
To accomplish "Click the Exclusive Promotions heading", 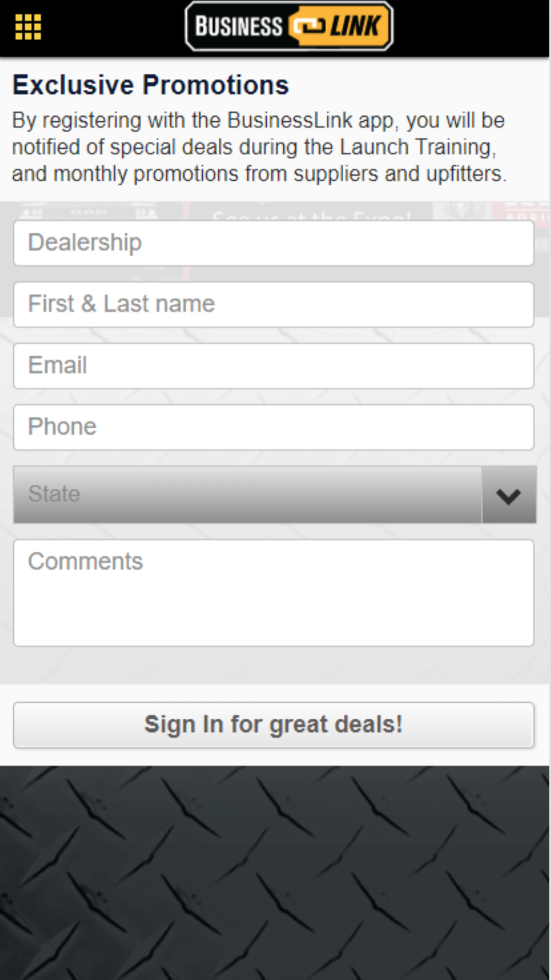I will 150,85.
